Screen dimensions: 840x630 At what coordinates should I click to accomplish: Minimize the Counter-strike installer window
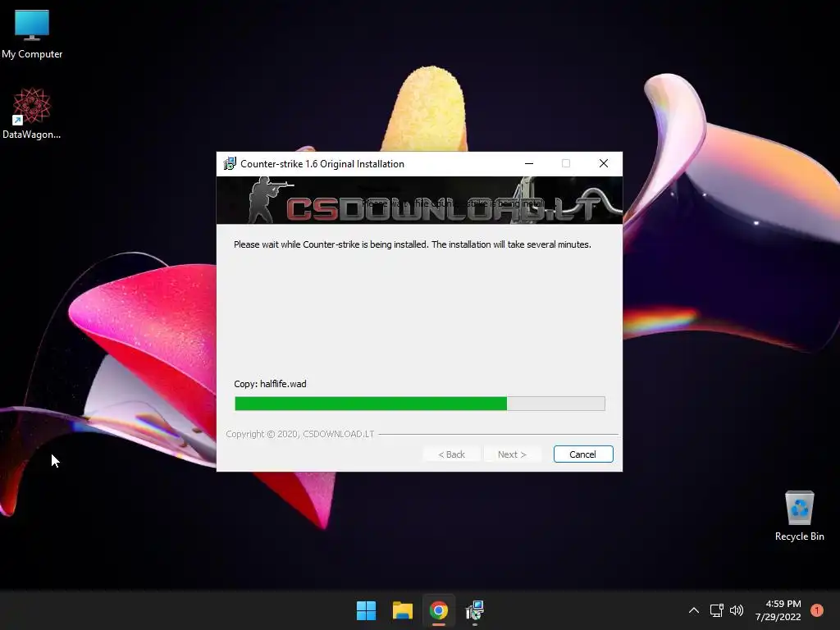(529, 163)
